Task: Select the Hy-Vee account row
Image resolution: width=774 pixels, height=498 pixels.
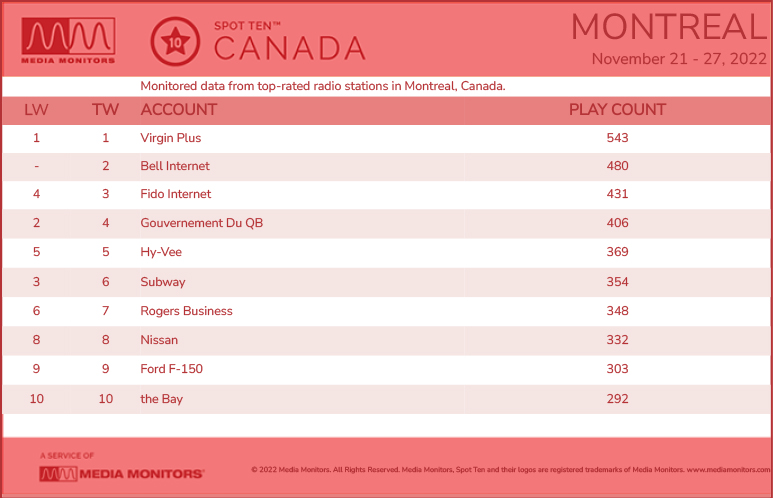Action: coord(387,252)
